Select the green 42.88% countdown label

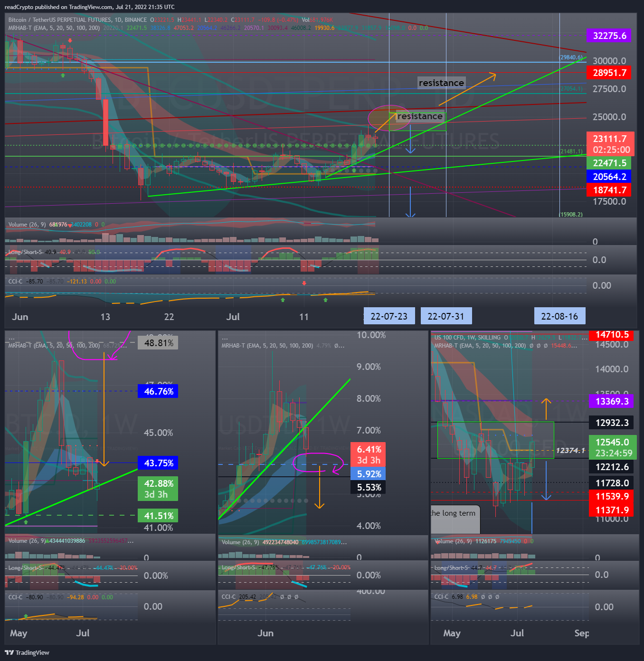159,489
